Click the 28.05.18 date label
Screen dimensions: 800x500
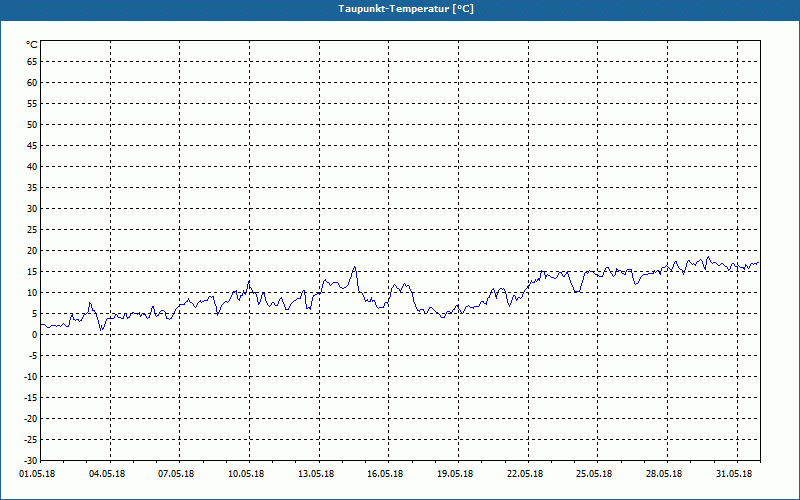[x=664, y=474]
